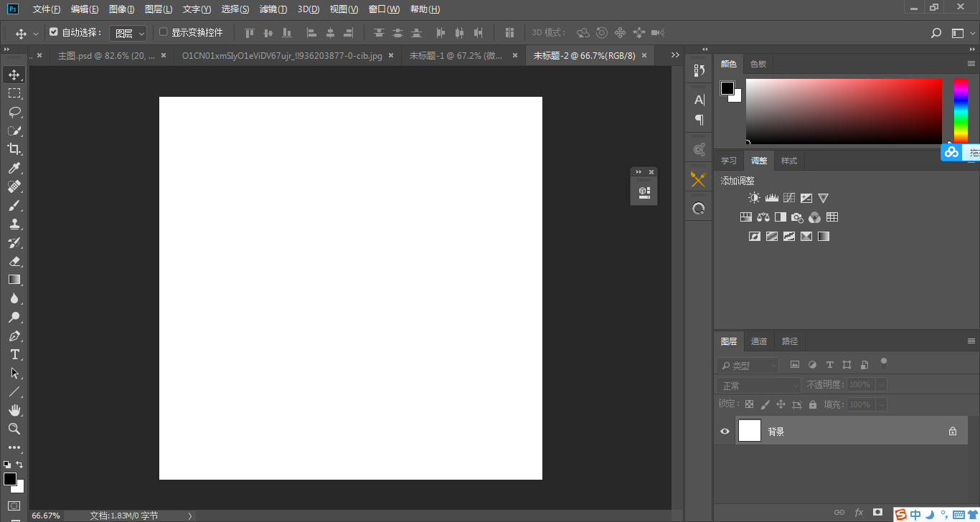Click the hue spectrum slider

point(961,110)
